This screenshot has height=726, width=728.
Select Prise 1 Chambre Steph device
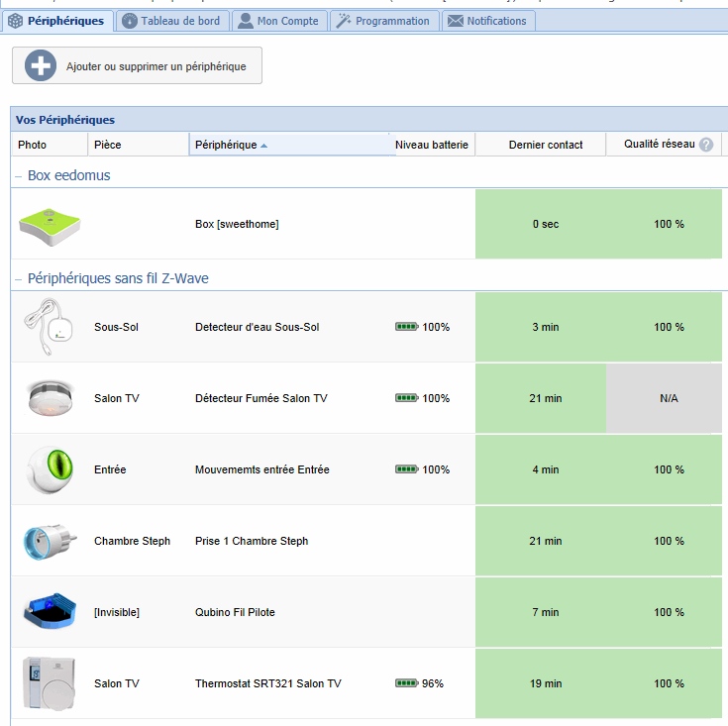click(x=252, y=541)
